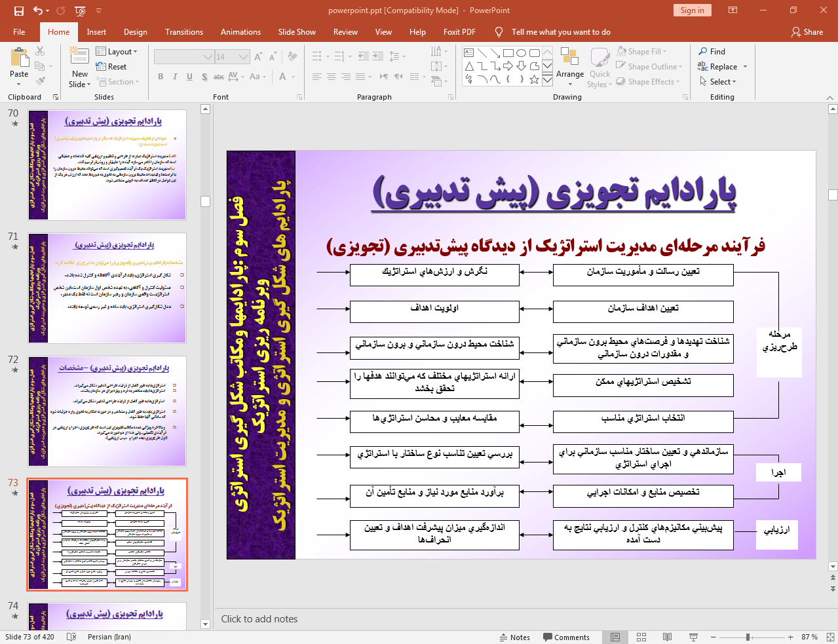Select the star shape in gallery

tap(534, 79)
